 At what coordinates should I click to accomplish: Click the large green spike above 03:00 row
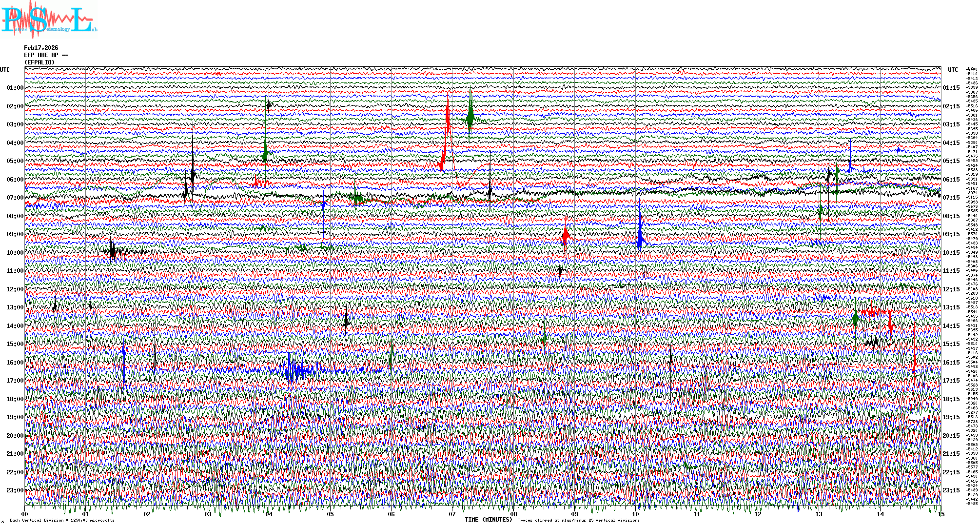(x=470, y=116)
